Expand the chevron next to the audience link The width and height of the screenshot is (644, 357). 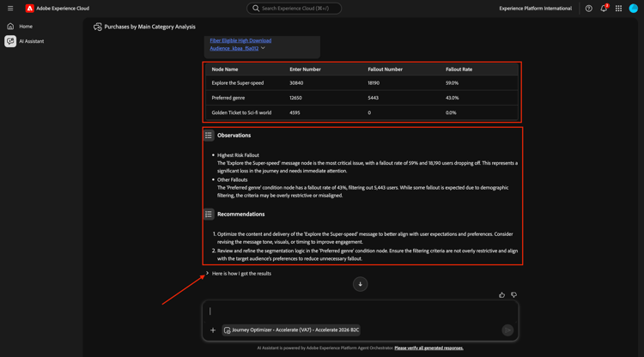264,48
